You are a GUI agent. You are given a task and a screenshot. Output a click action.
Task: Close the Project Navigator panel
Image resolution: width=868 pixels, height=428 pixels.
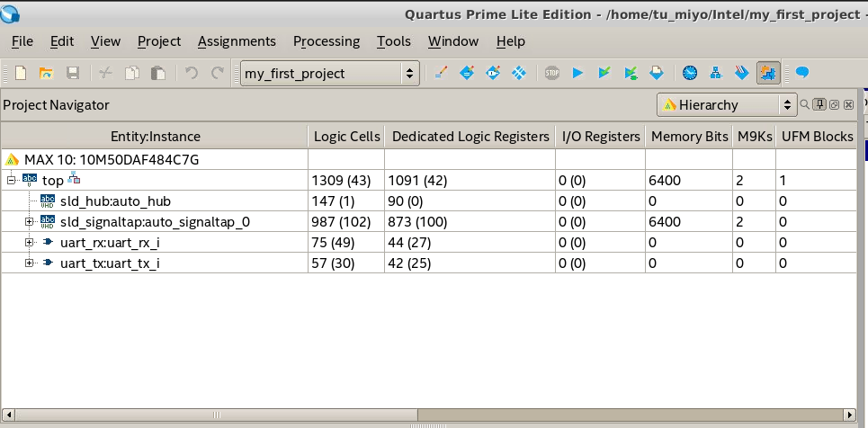(x=848, y=104)
